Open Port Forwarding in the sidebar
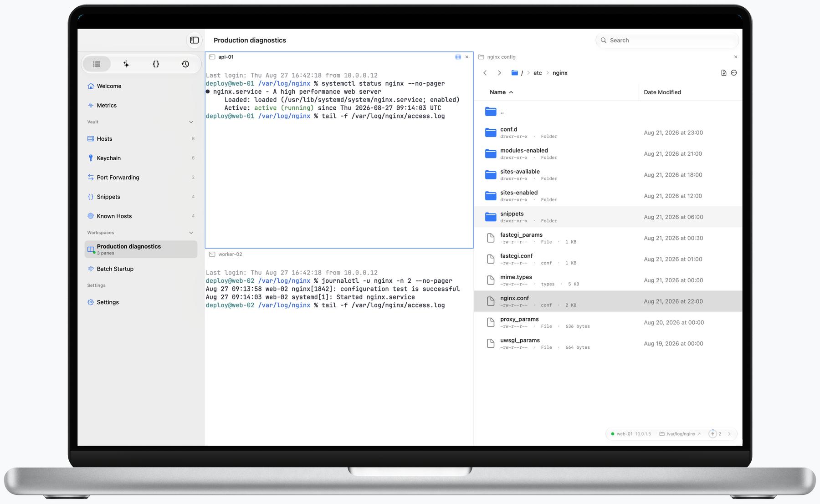The width and height of the screenshot is (820, 504). [x=141, y=178]
